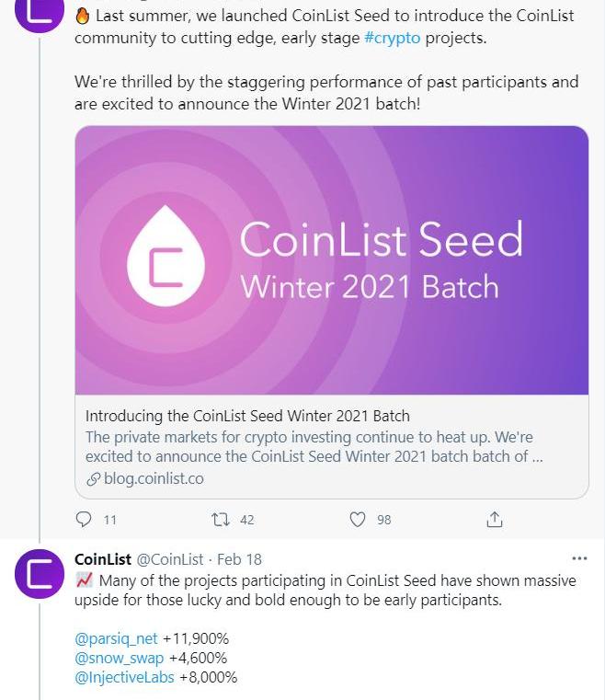Viewport: 605px width, 700px height.
Task: Click the link card title text
Action: click(x=247, y=416)
